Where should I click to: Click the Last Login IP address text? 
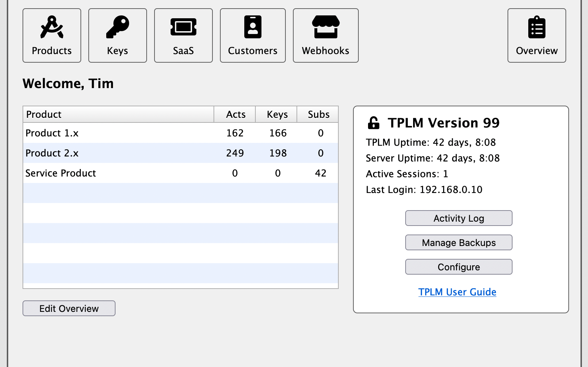[x=451, y=189]
